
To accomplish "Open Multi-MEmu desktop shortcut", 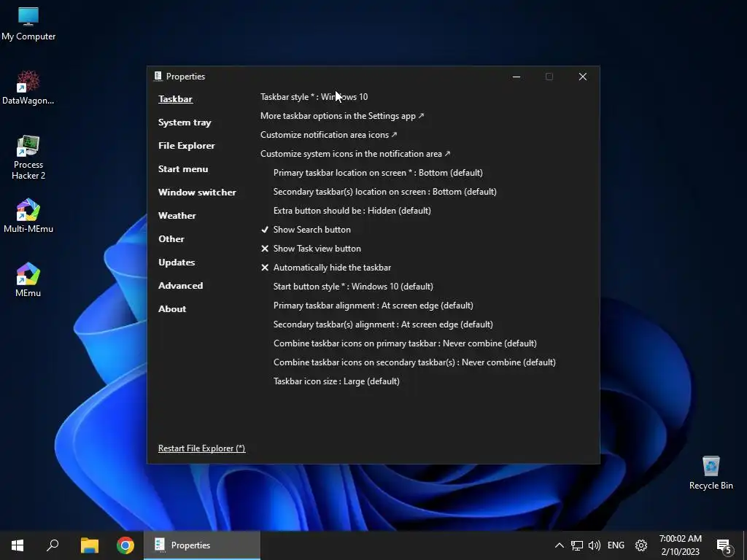I will [28, 216].
